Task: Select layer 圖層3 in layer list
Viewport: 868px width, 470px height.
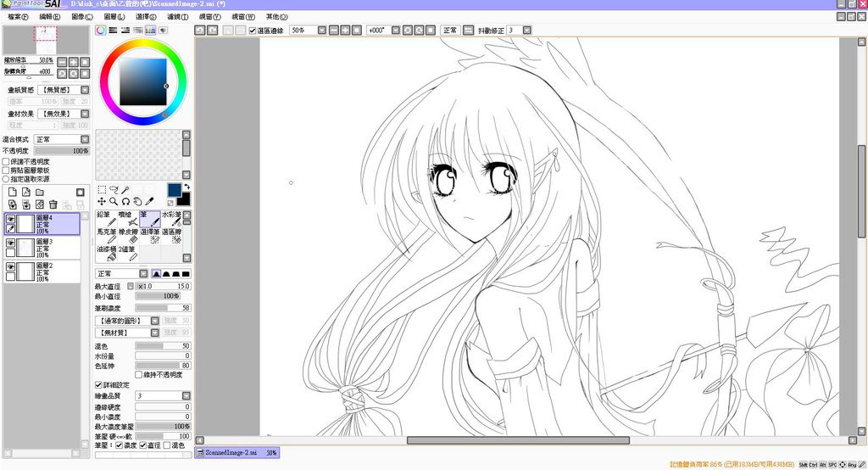Action: [x=42, y=248]
